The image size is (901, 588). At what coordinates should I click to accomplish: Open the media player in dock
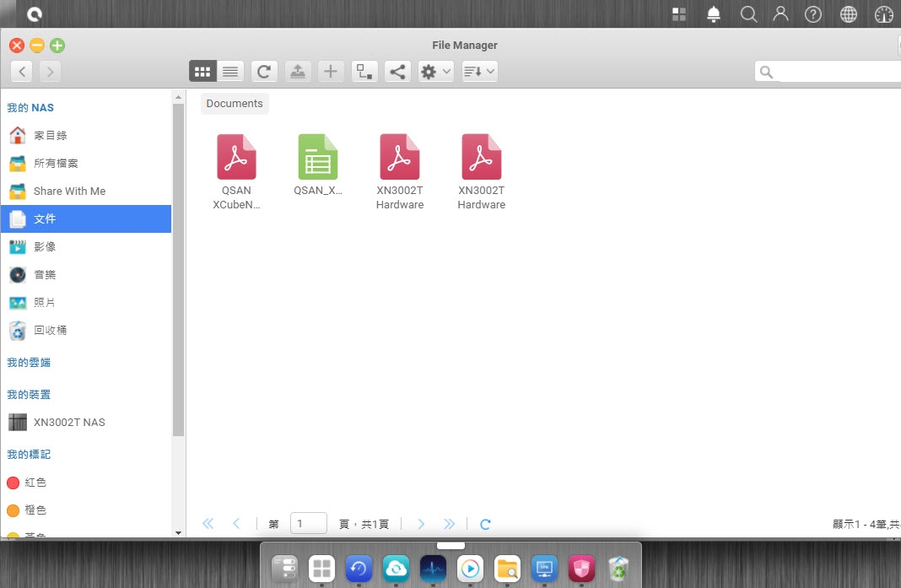coord(470,569)
